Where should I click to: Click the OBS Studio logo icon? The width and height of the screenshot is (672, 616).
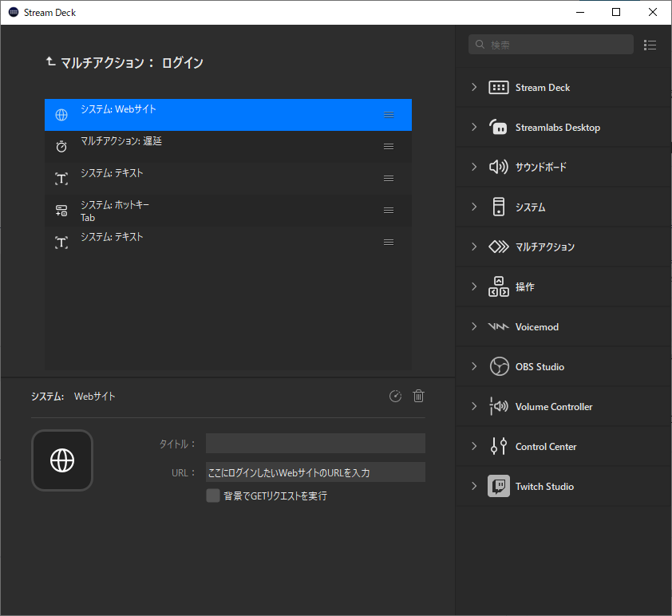click(x=500, y=366)
